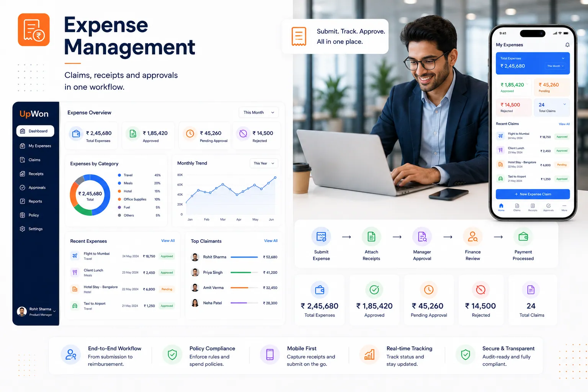Screen dimensions: 588x392
Task: Tap the Approvals tab in phone bottom bar
Action: tap(549, 207)
